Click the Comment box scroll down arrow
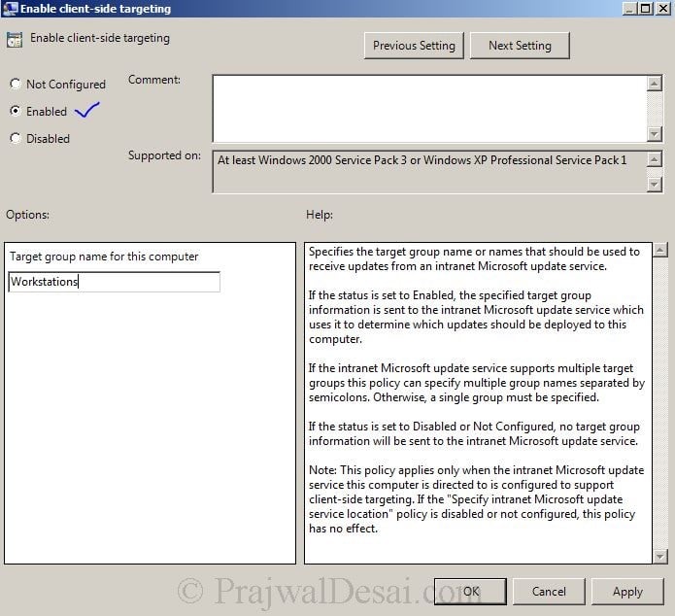The height and width of the screenshot is (616, 675). 655,134
